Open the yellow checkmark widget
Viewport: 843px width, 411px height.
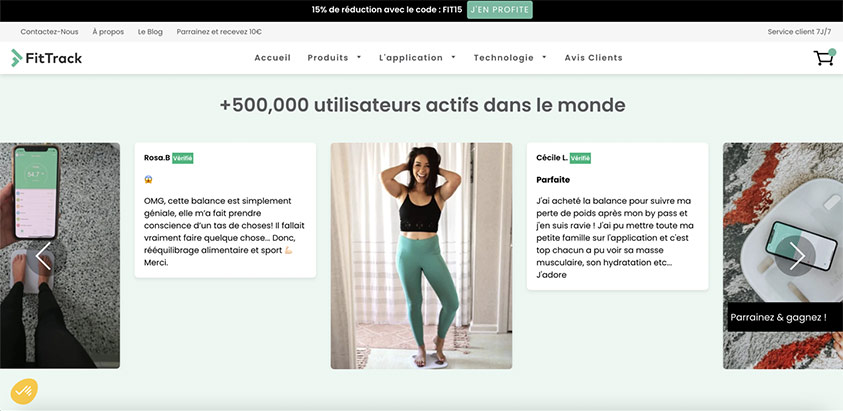[24, 391]
